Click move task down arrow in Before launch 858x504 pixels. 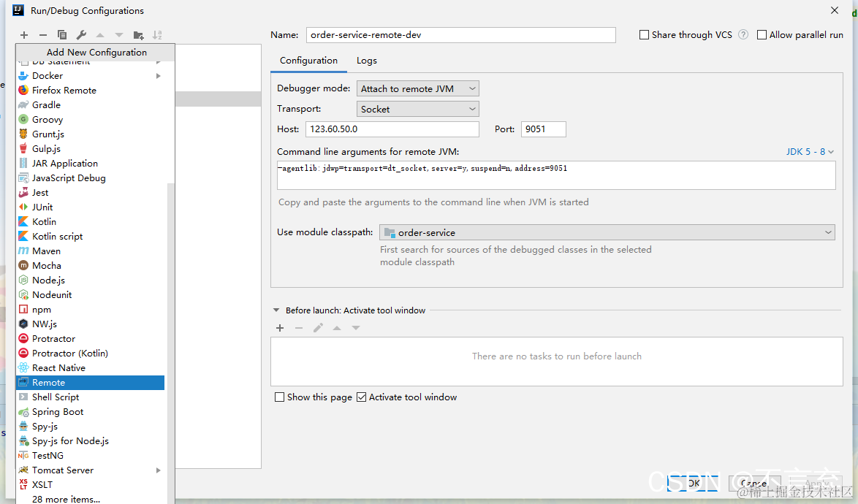pyautogui.click(x=356, y=328)
